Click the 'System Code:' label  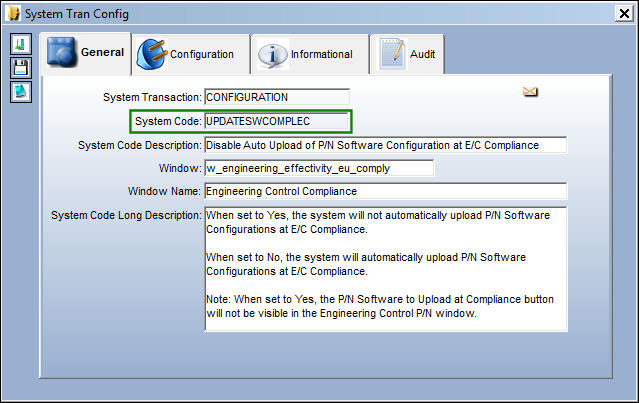[168, 121]
